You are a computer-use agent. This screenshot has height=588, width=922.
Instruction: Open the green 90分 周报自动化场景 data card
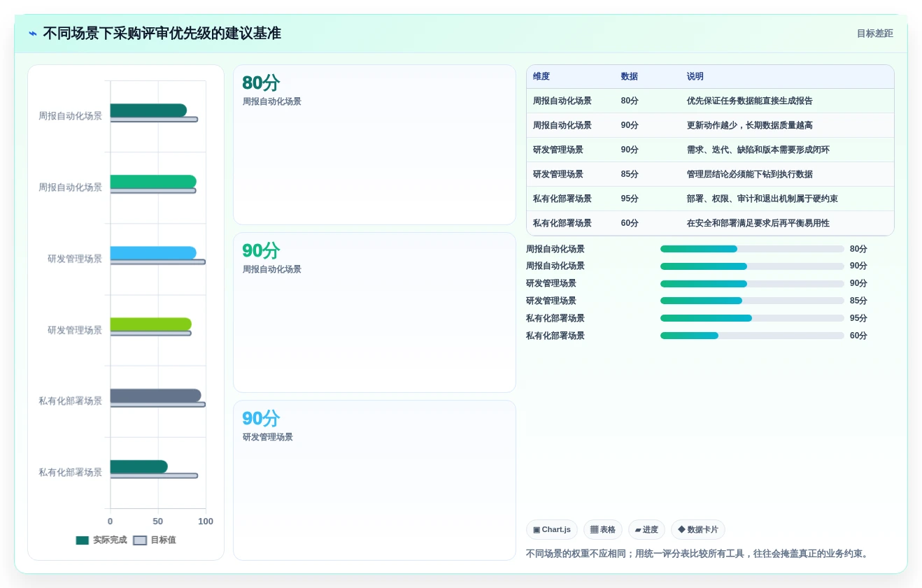tap(374, 313)
